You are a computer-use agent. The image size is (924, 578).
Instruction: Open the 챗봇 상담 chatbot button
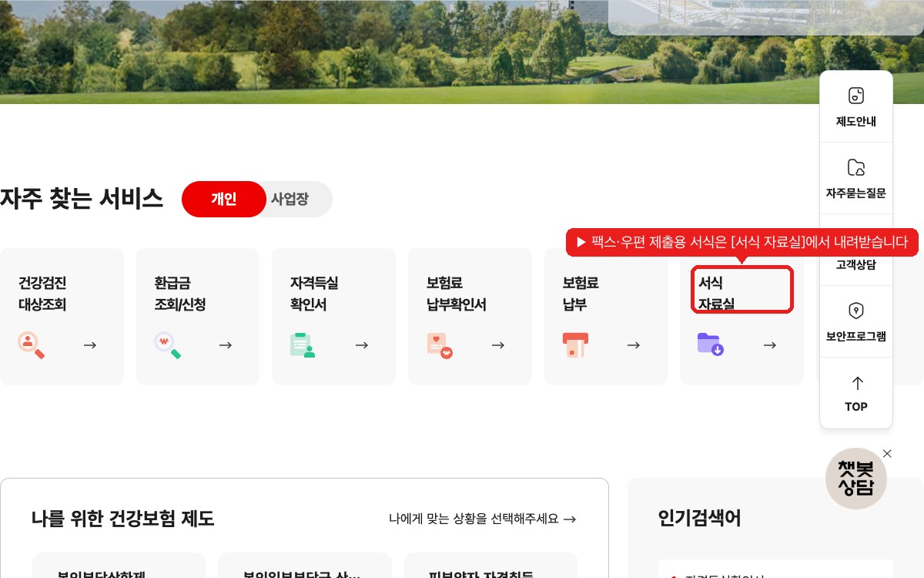coord(856,479)
